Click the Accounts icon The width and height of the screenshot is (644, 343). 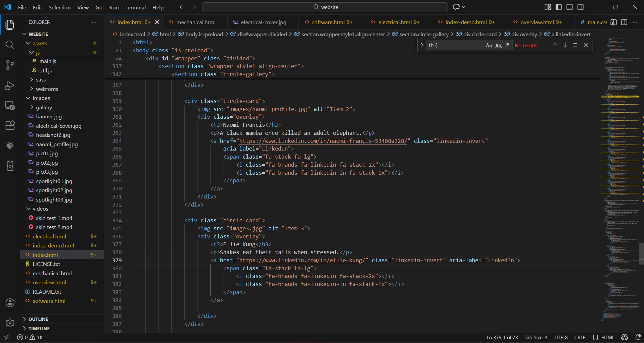point(10,303)
